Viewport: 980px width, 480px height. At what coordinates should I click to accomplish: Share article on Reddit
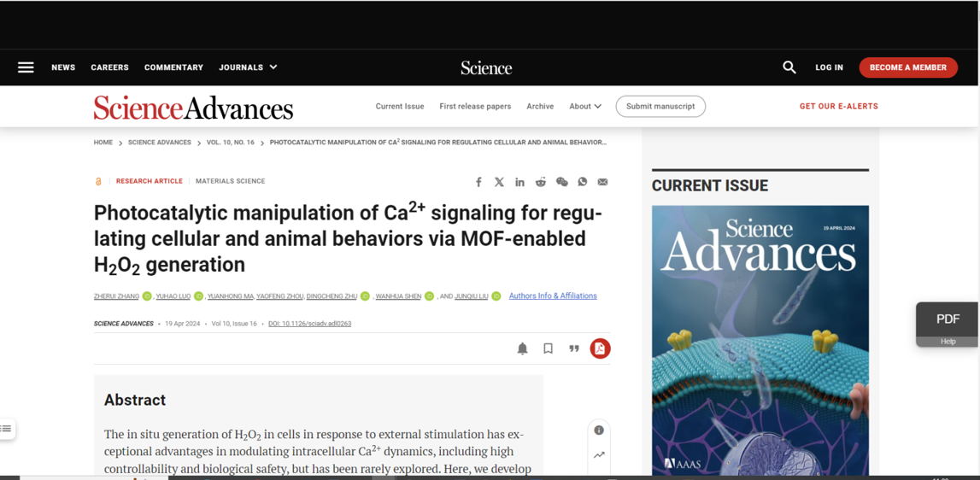tap(541, 182)
